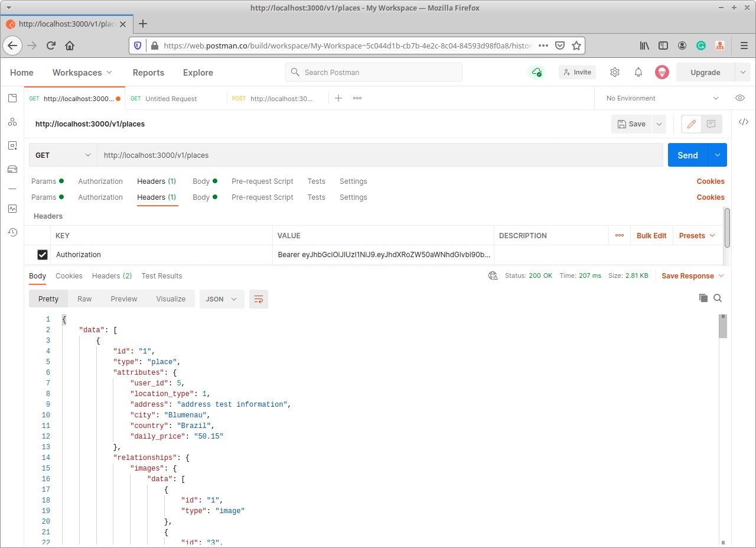Click the blue Send button
The height and width of the screenshot is (548, 756).
tap(687, 155)
